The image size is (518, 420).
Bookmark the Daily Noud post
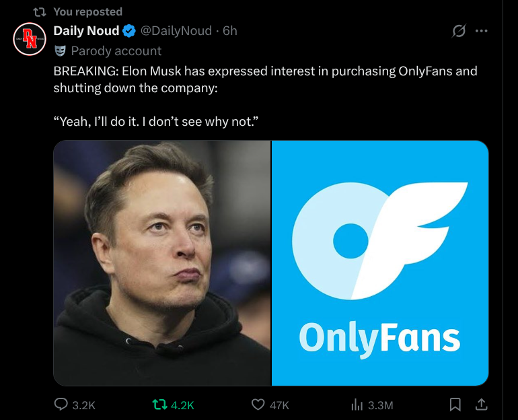[455, 405]
